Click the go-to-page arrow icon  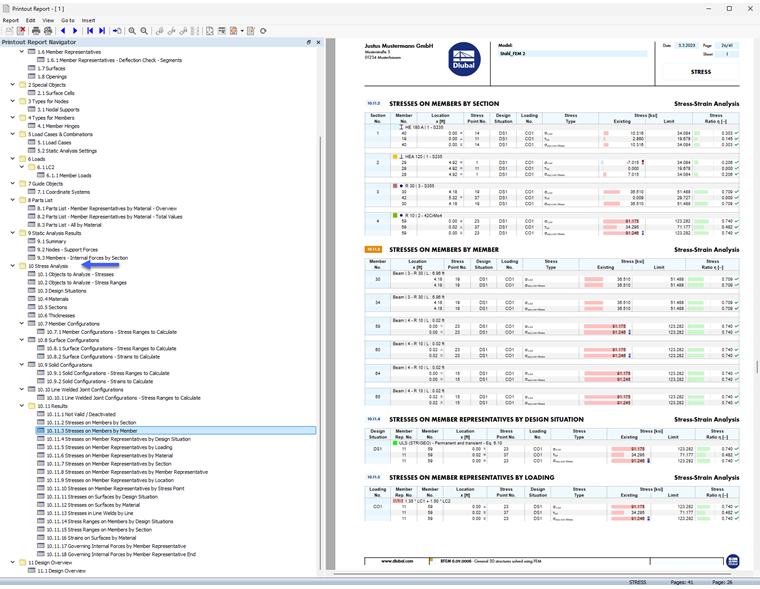(117, 31)
